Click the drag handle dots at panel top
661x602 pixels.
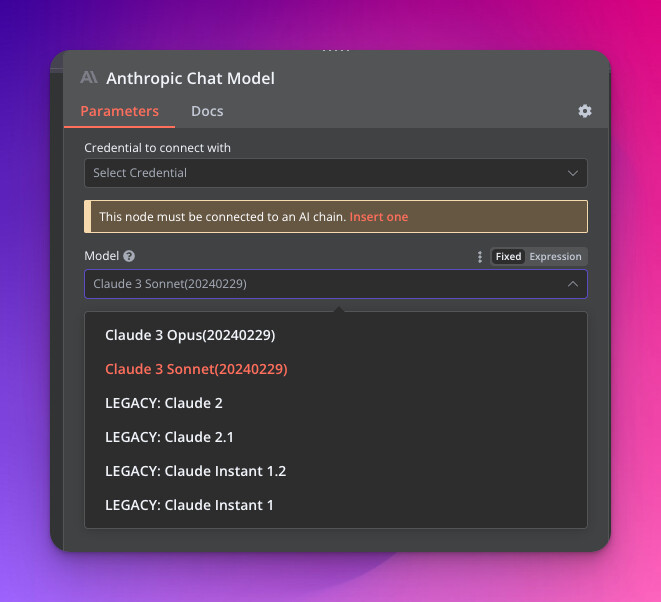(x=336, y=51)
